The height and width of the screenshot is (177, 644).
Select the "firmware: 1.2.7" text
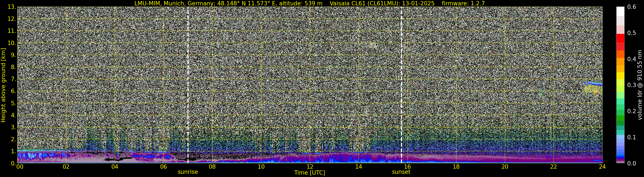463,3
